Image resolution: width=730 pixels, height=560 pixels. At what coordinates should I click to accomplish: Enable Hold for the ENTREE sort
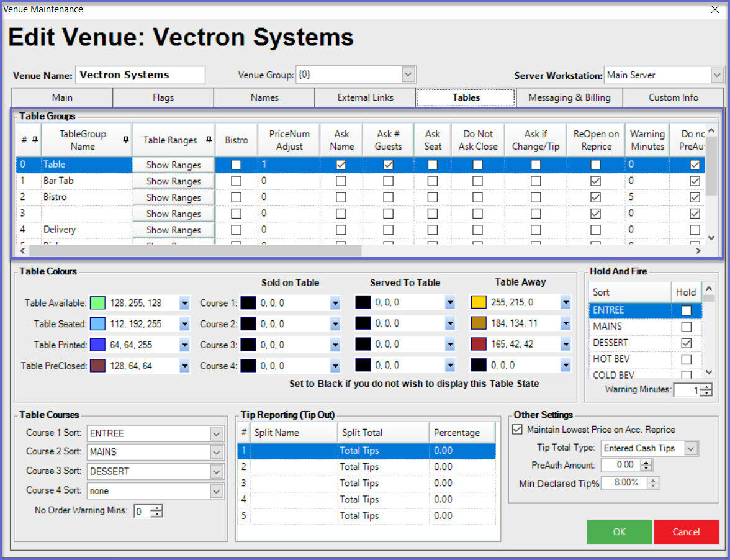click(x=687, y=310)
